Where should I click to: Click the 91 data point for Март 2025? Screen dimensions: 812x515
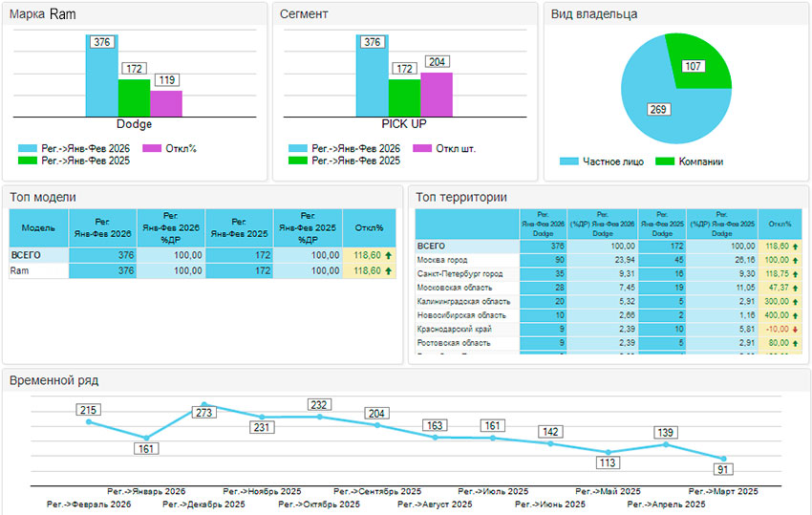(724, 459)
